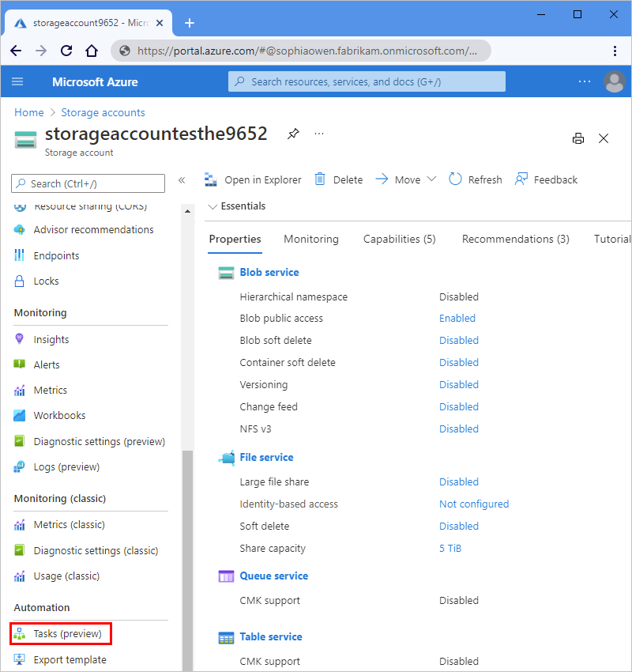
Task: Switch to the Properties tab
Action: pos(235,239)
